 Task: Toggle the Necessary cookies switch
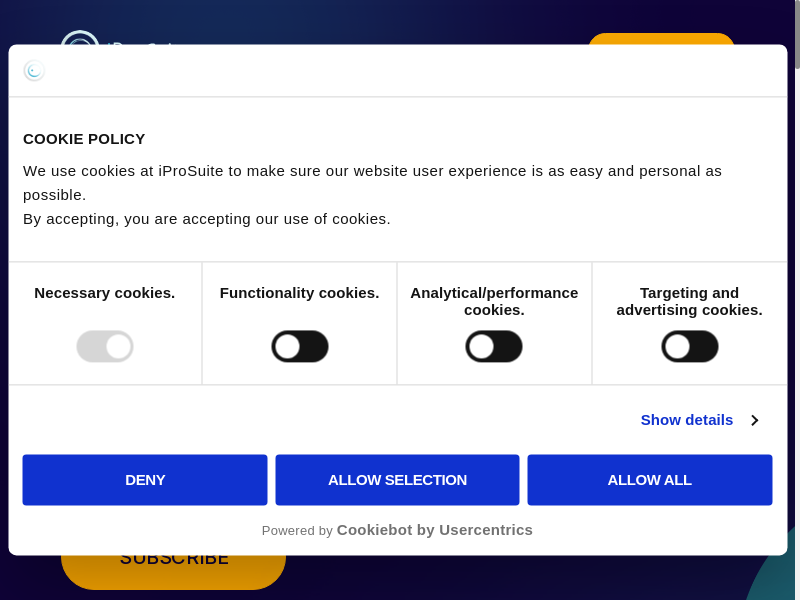pos(105,347)
